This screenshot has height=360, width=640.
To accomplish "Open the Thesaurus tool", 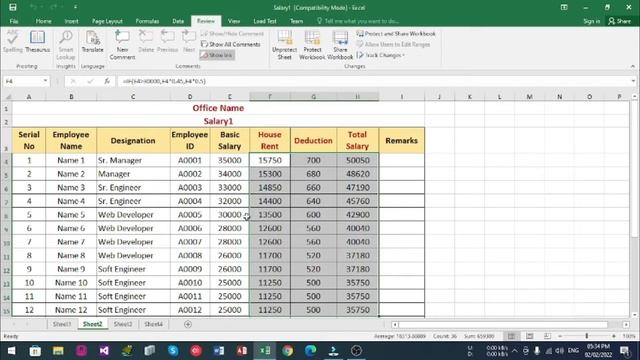I will (x=37, y=42).
